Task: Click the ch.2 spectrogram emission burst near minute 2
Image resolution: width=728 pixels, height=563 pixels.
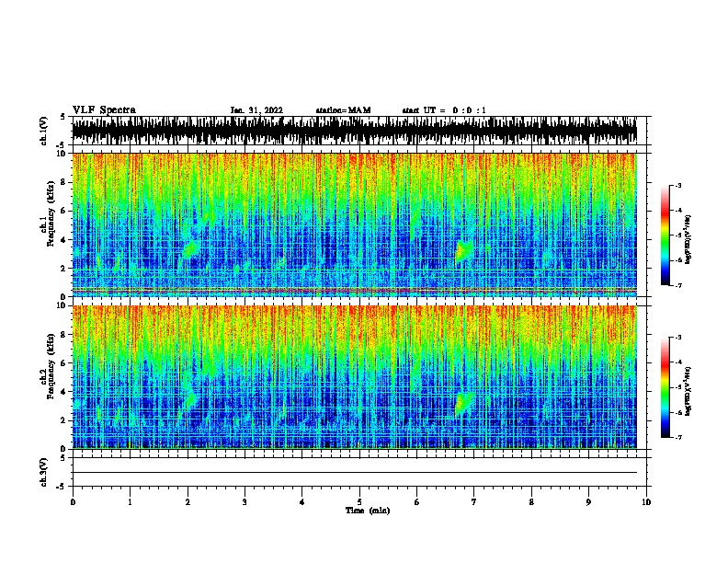Action: (190, 399)
